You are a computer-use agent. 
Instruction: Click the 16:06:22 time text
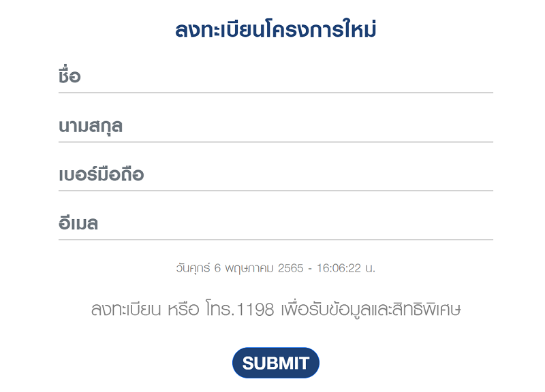click(339, 268)
